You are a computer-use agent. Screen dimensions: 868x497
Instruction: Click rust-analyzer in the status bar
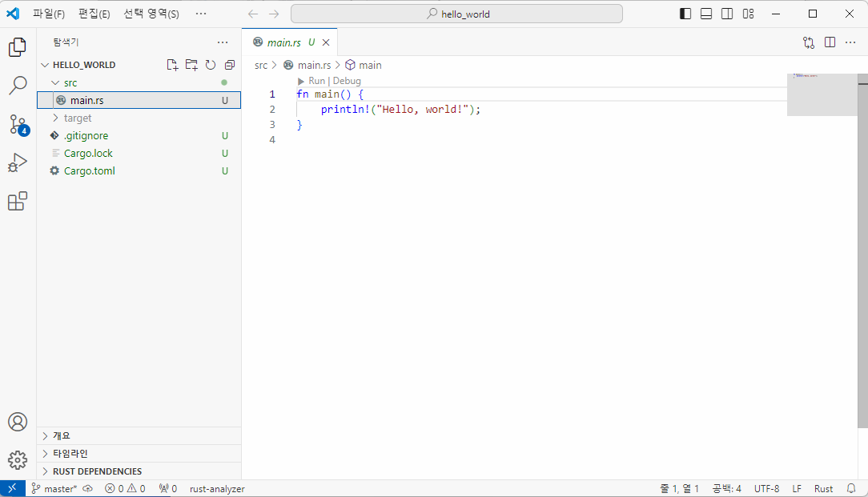[x=217, y=489]
